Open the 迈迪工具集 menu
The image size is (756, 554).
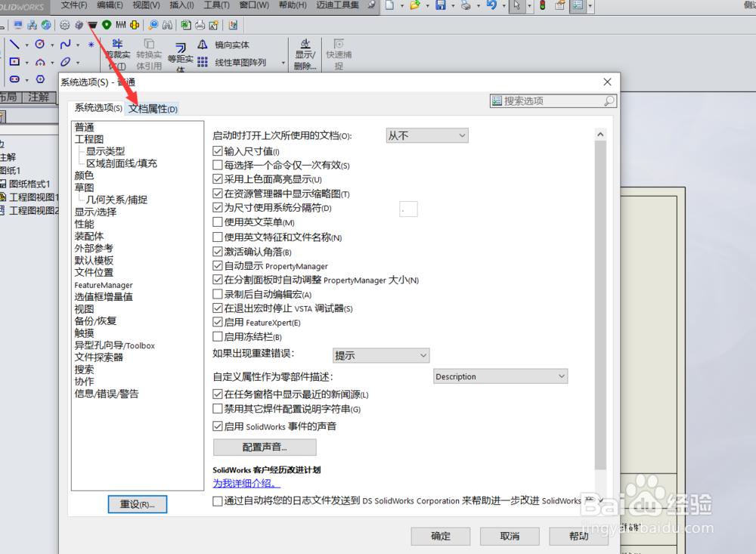(x=337, y=5)
